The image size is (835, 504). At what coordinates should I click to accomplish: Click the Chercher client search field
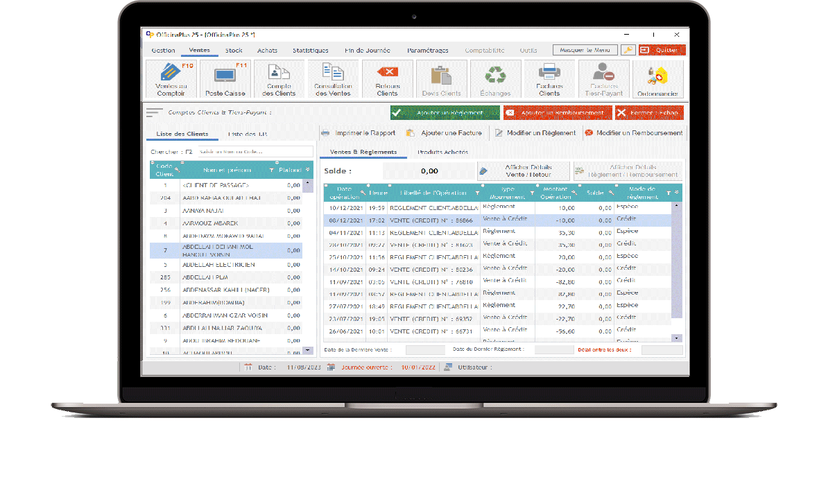251,152
